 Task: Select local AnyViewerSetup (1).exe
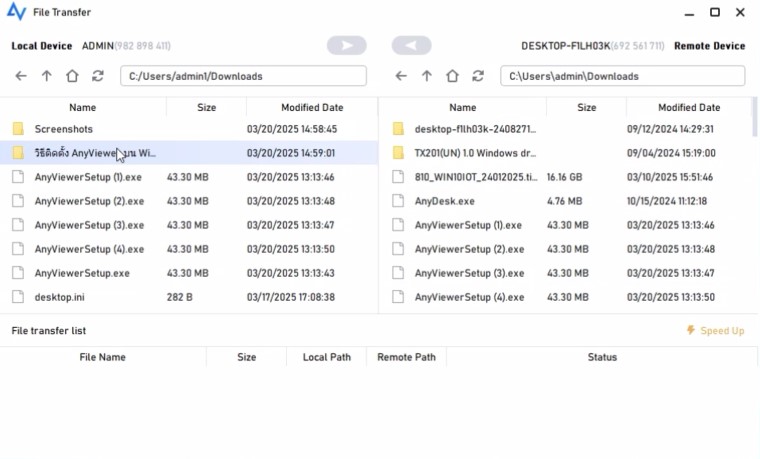[88, 177]
